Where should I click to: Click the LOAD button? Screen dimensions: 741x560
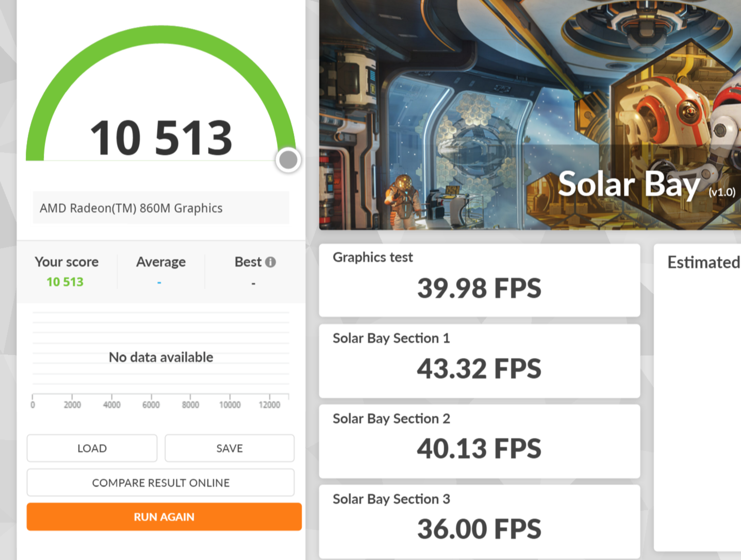[92, 448]
